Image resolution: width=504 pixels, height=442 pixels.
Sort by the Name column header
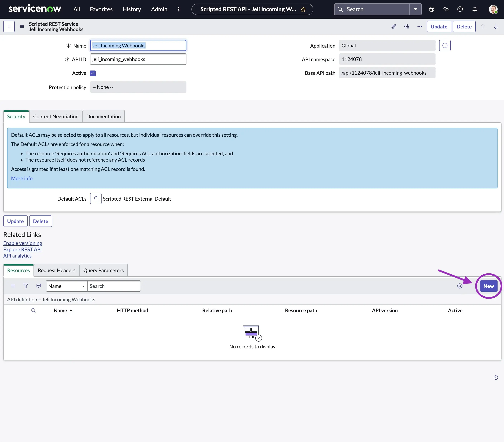point(60,310)
